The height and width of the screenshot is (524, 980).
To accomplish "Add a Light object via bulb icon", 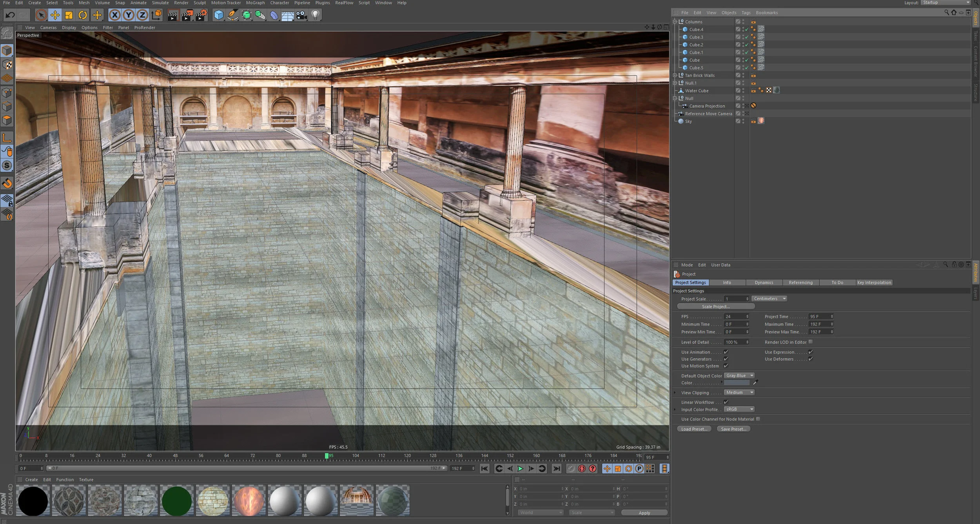I will coord(316,15).
